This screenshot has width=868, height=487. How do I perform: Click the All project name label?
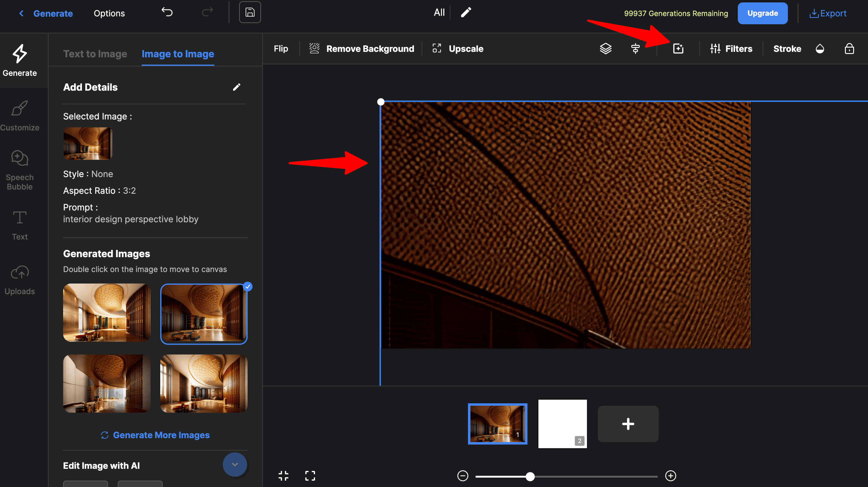click(439, 12)
